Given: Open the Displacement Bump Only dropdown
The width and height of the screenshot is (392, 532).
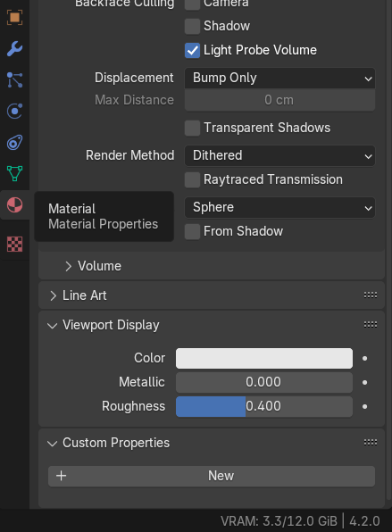Looking at the screenshot, I should coord(279,78).
